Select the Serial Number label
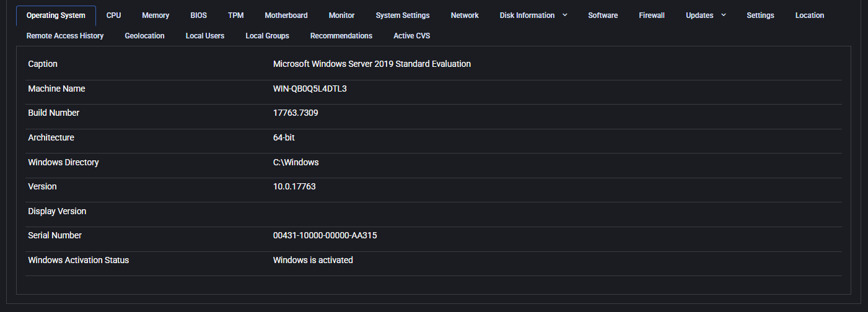Image resolution: width=868 pixels, height=312 pixels. (x=55, y=235)
